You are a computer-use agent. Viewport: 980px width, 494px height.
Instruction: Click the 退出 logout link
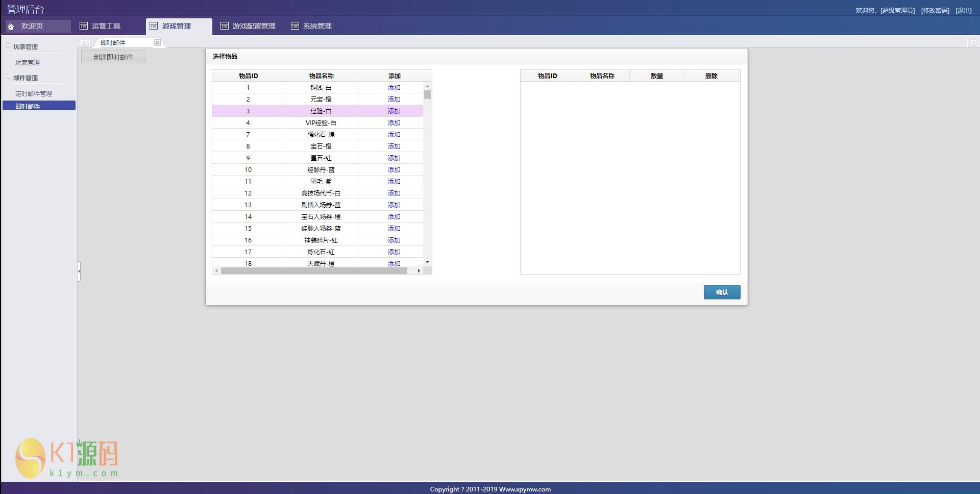tap(964, 11)
